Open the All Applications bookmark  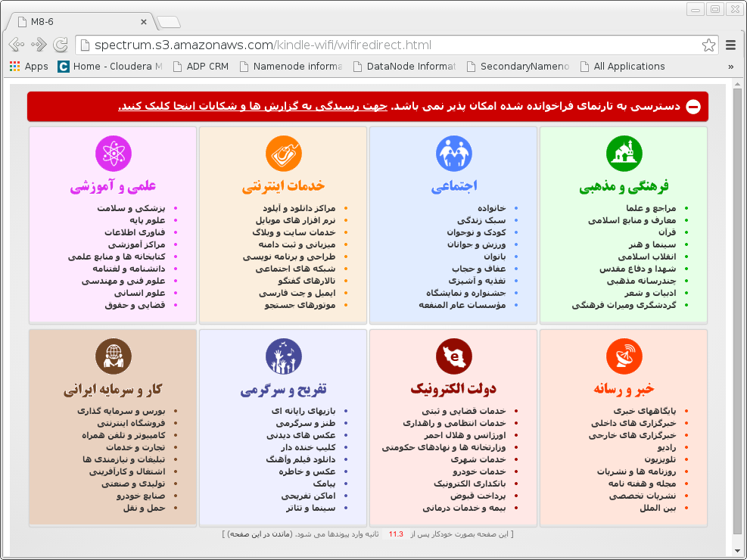[x=622, y=66]
